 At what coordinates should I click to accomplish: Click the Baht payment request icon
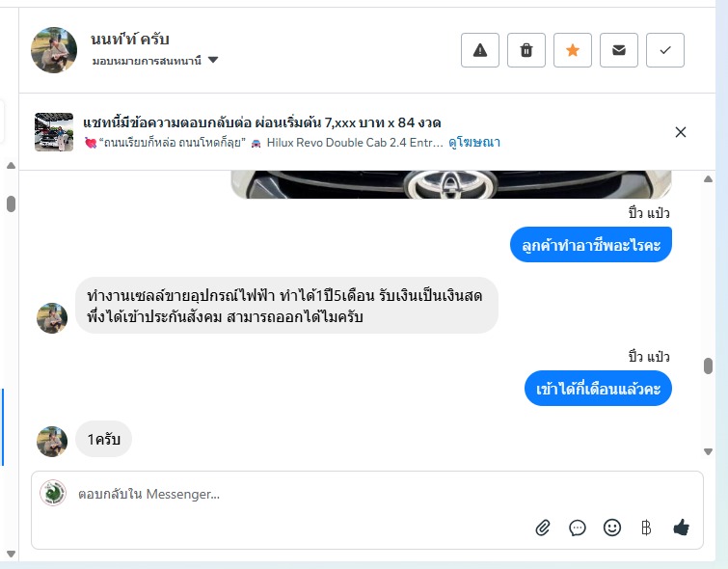tap(646, 528)
